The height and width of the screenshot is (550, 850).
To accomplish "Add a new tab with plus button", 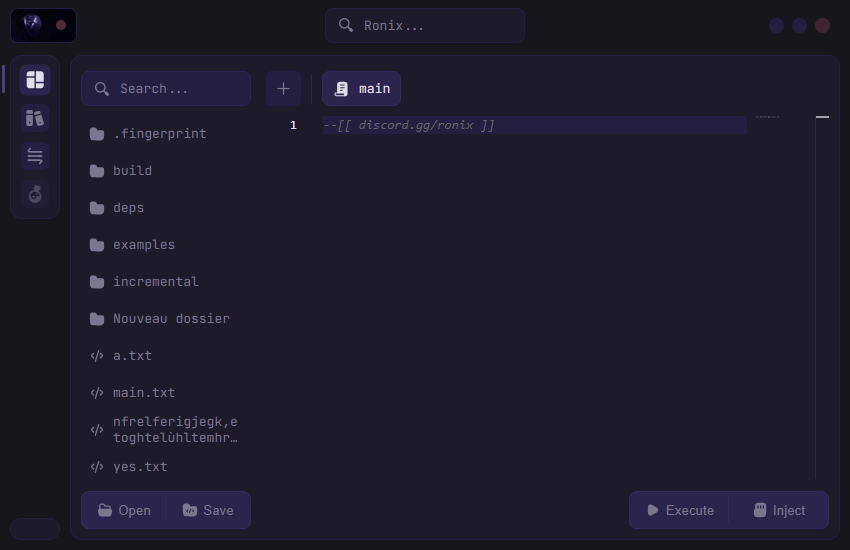I will tap(283, 88).
